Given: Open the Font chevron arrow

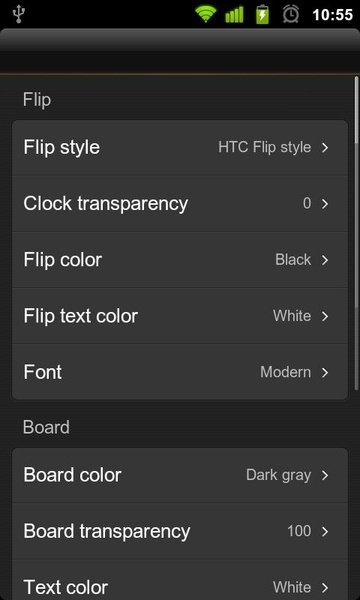Looking at the screenshot, I should click(x=325, y=372).
